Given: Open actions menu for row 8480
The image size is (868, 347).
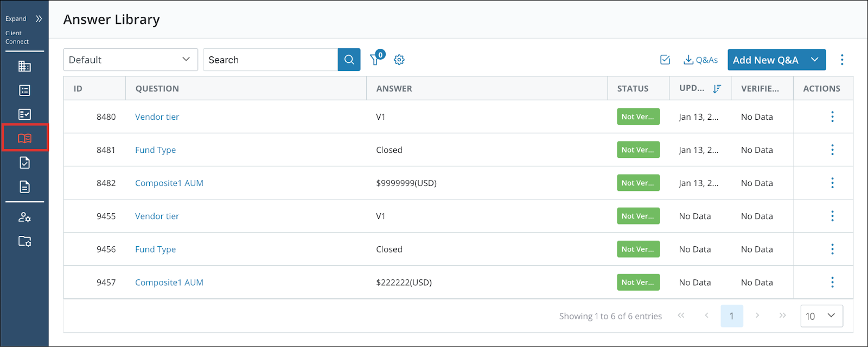Looking at the screenshot, I should (x=832, y=117).
